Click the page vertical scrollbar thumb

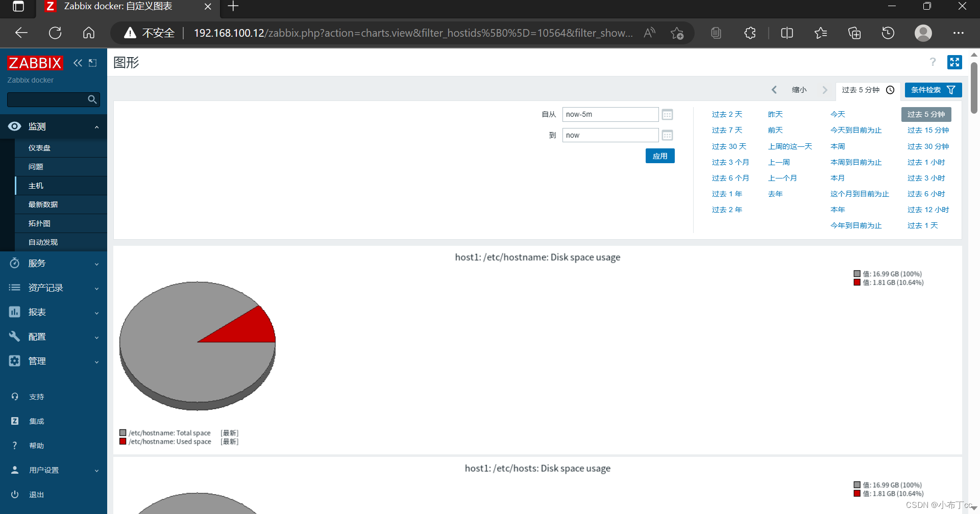coord(974,88)
